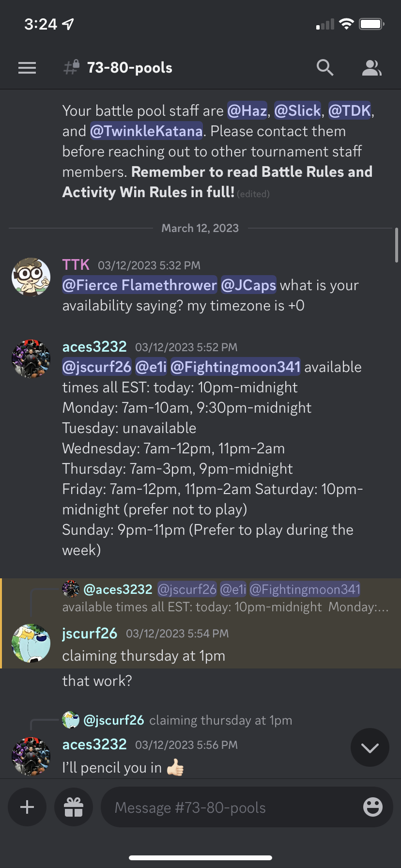This screenshot has height=868, width=401.
Task: Tap the @Fierce Flamethrower mention
Action: click(139, 285)
